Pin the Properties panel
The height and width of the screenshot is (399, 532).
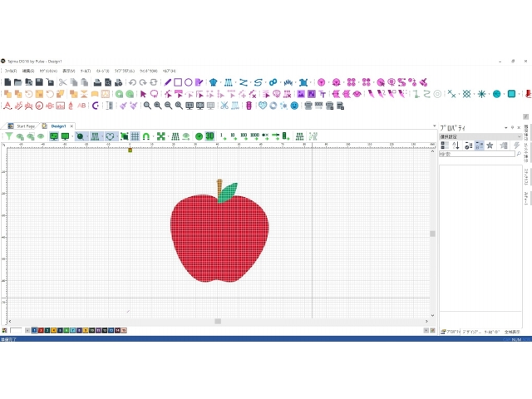click(512, 128)
